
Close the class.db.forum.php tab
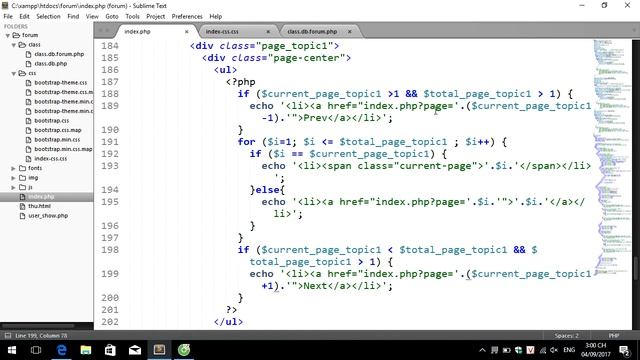tap(350, 31)
